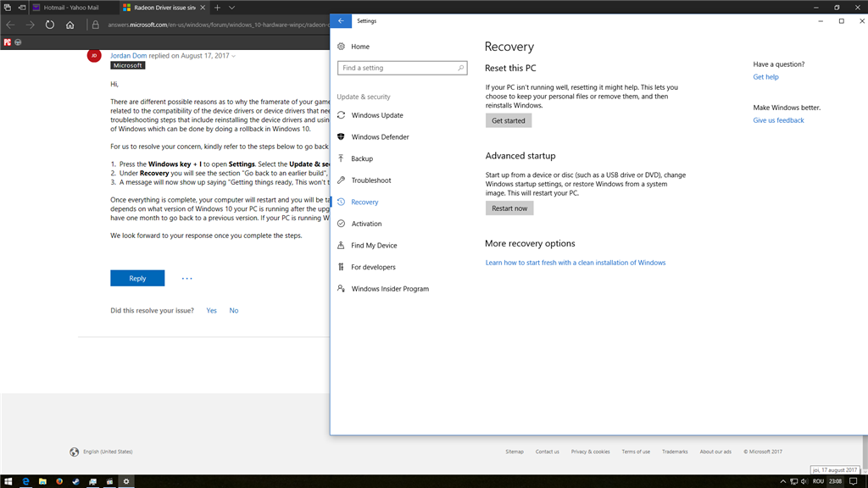Open Settings Home
The width and height of the screenshot is (868, 488).
tap(359, 47)
